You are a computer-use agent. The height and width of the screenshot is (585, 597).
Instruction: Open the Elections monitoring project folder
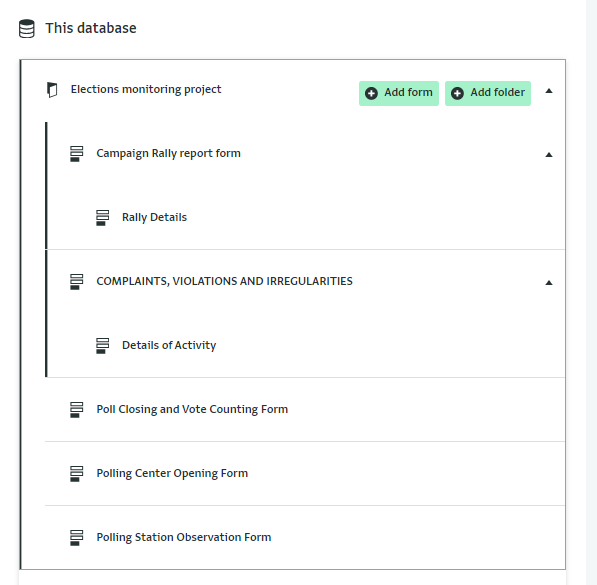(146, 90)
